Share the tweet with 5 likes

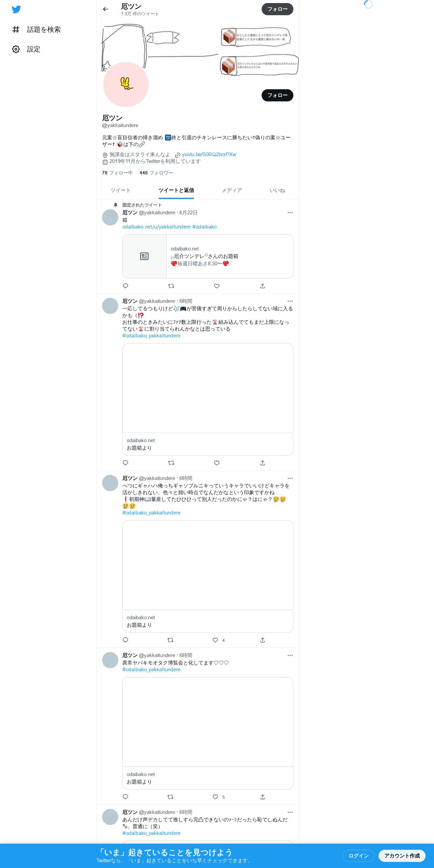pyautogui.click(x=263, y=797)
